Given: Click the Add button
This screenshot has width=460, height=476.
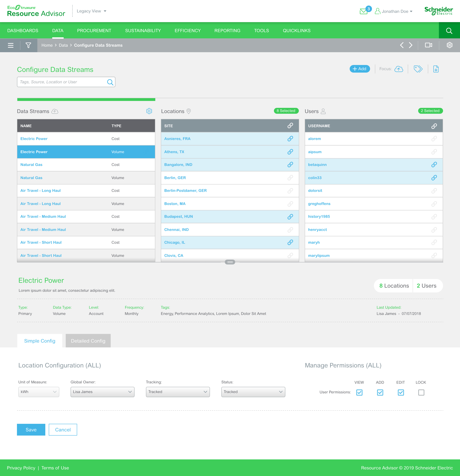Looking at the screenshot, I should click(x=360, y=69).
